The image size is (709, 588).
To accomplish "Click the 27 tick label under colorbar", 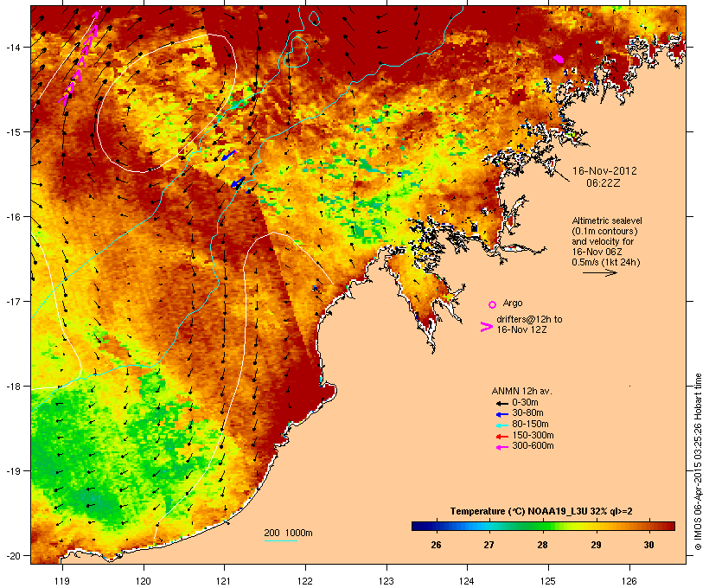I will (489, 545).
